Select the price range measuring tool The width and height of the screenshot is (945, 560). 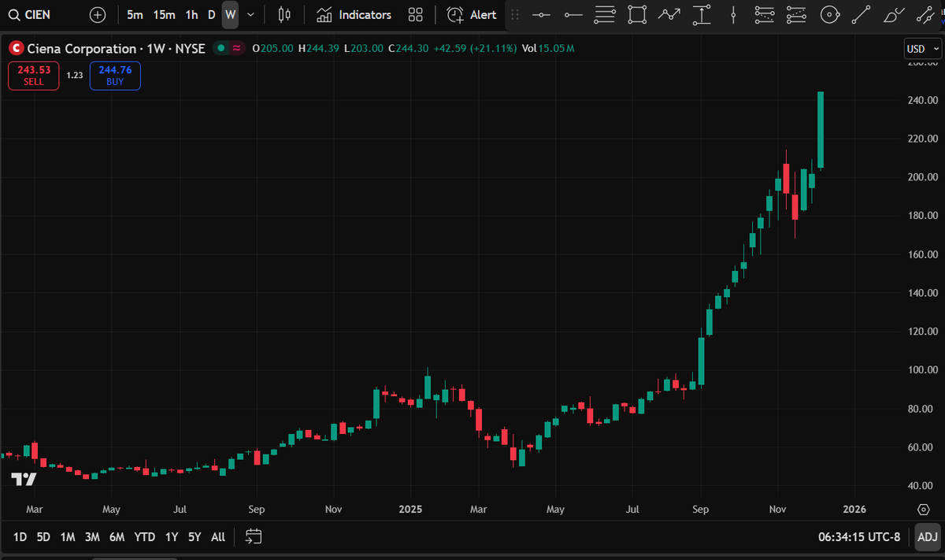coord(701,14)
